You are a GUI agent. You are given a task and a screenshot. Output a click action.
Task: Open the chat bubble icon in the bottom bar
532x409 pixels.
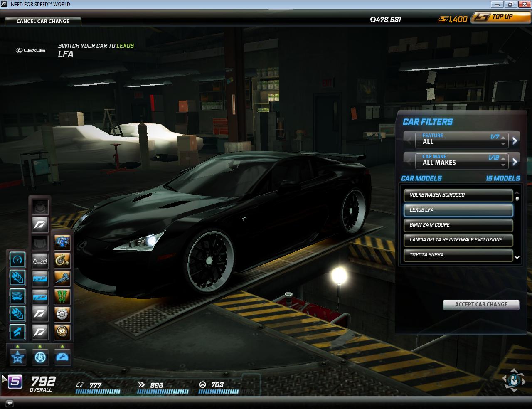[10, 403]
